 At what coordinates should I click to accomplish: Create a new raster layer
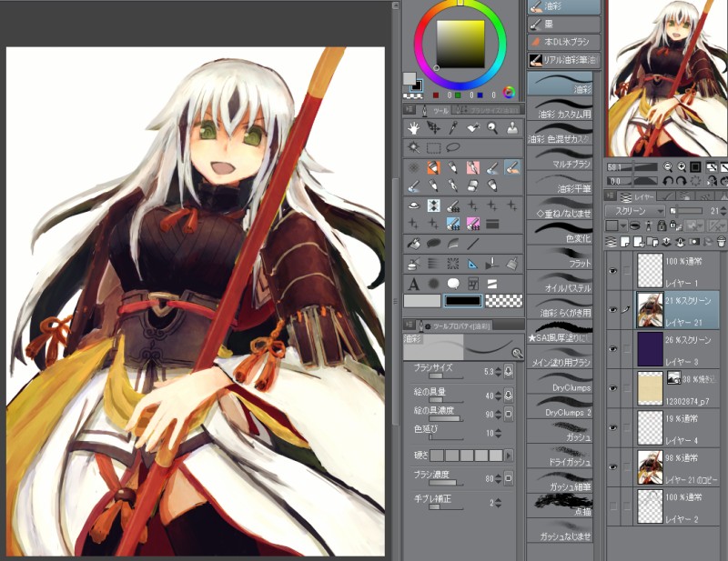pyautogui.click(x=625, y=242)
